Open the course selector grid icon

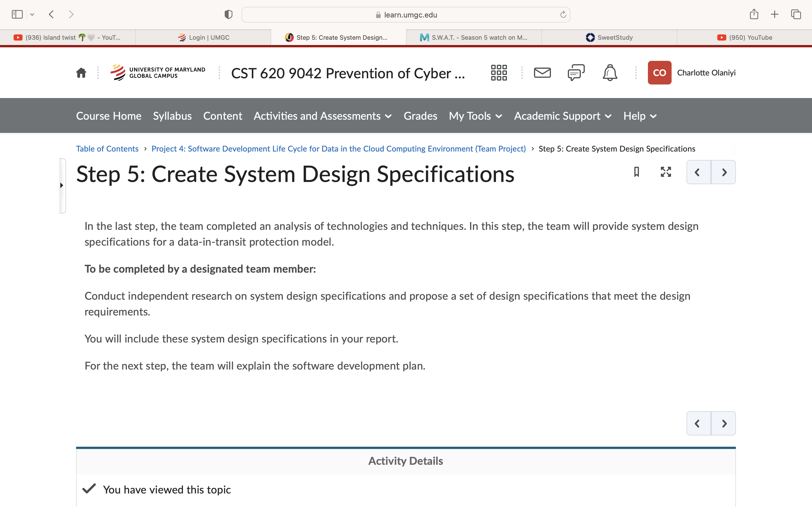pos(498,73)
